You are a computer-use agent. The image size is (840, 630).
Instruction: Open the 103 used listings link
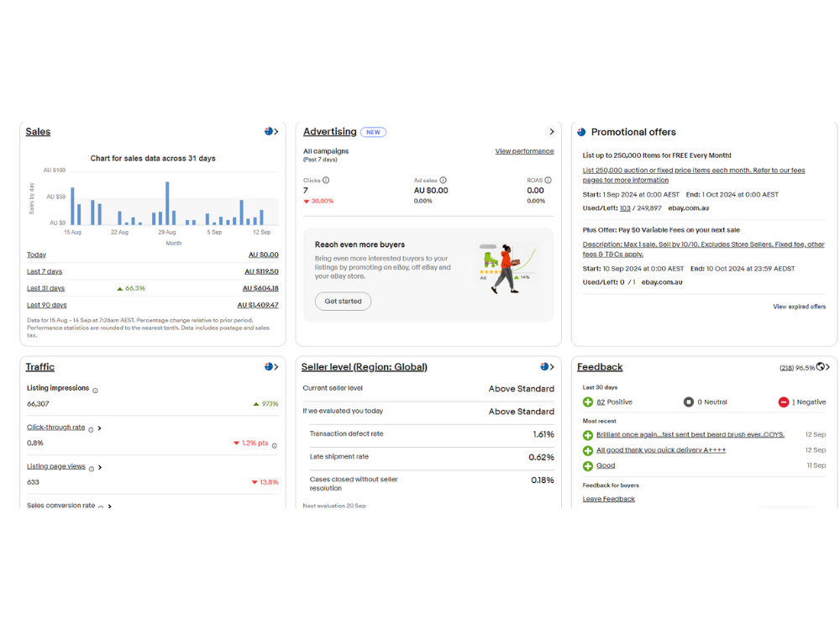click(625, 208)
